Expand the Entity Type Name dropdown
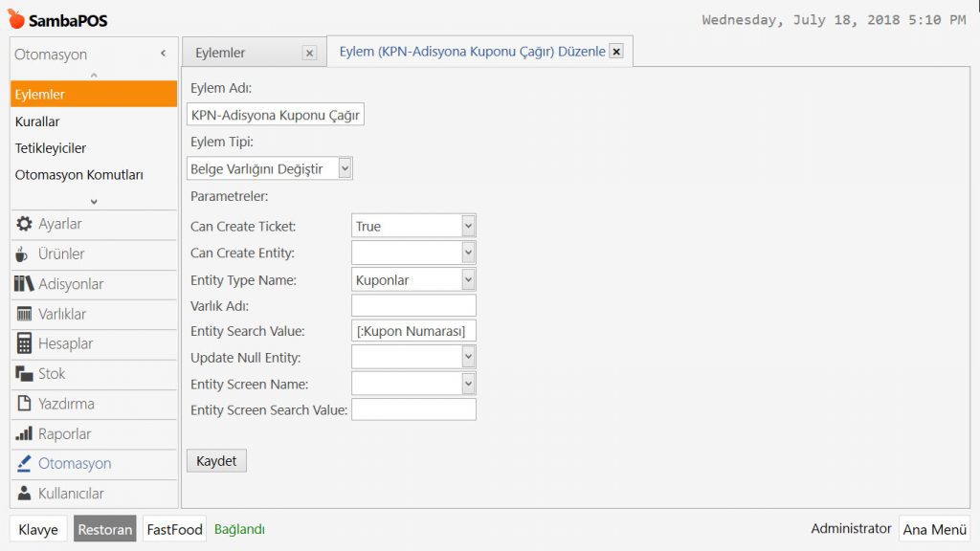The image size is (980, 551). 468,279
